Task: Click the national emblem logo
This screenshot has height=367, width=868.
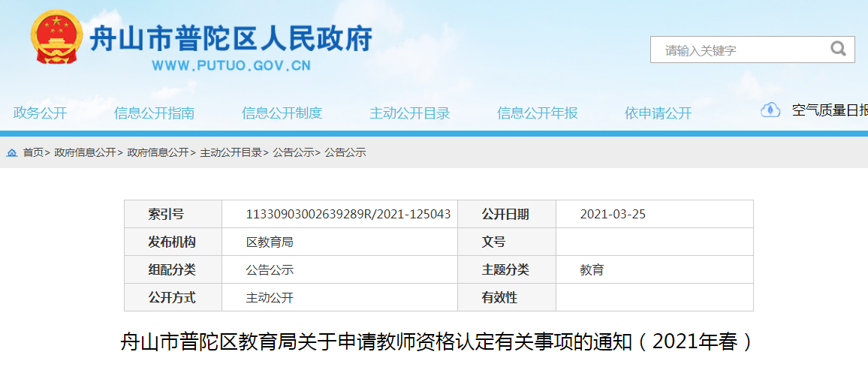Action: point(56,37)
